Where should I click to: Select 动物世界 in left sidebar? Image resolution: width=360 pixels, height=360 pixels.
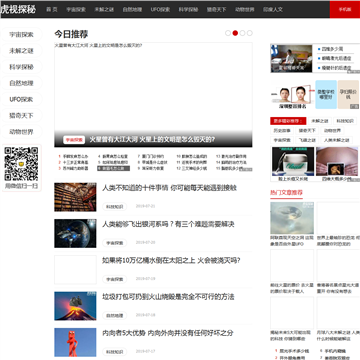[22, 132]
